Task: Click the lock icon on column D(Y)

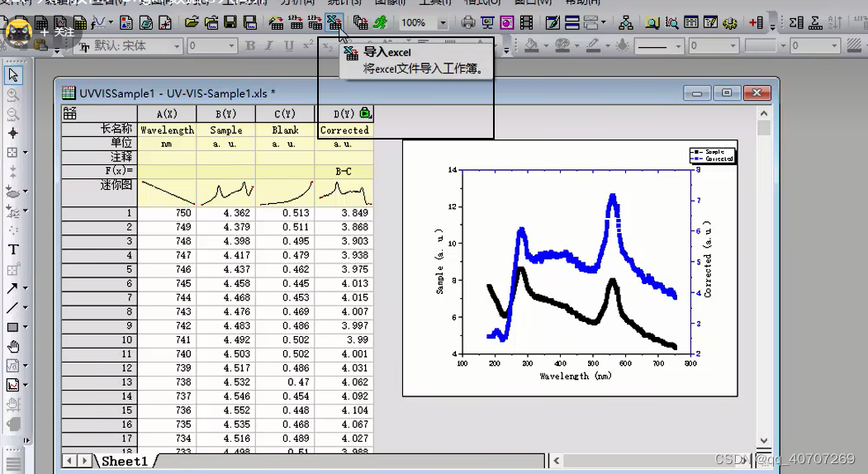Action: (x=365, y=113)
